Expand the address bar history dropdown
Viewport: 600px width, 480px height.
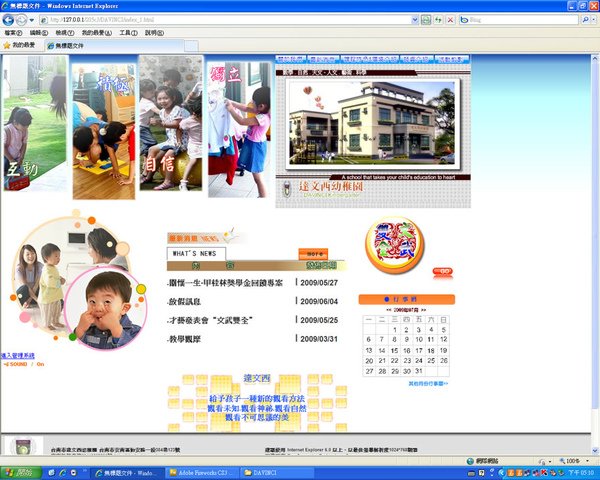(415, 20)
